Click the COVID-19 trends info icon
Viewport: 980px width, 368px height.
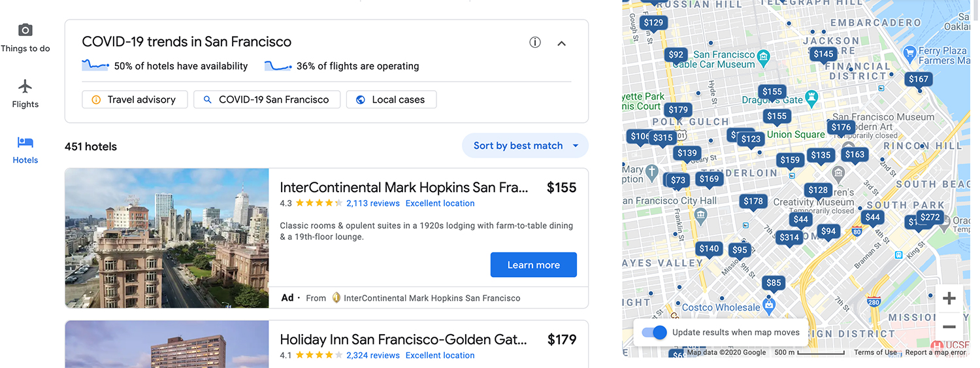coord(535,42)
